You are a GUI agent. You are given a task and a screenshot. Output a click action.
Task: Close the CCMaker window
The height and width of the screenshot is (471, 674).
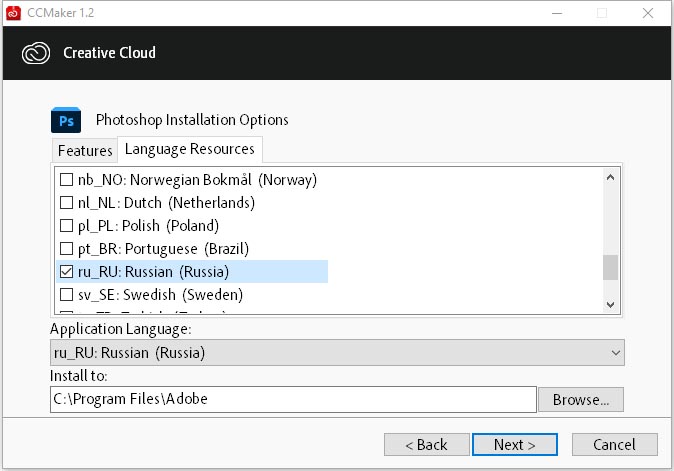point(648,13)
